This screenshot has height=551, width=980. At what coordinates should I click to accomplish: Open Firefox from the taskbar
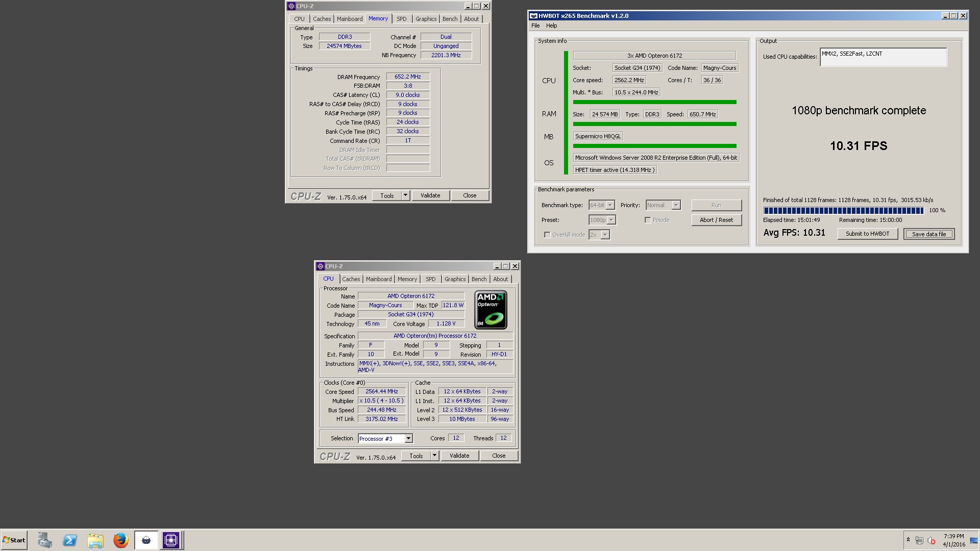(x=121, y=540)
